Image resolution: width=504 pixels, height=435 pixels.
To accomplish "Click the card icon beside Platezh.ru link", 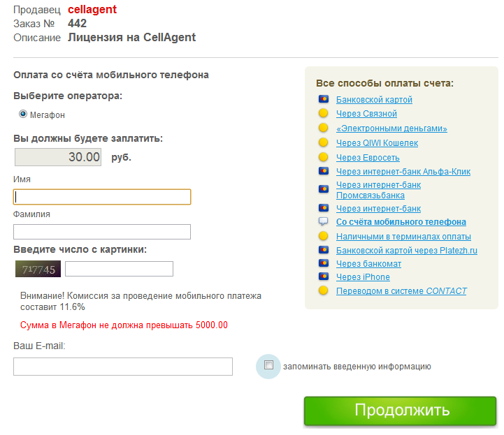I will coord(324,249).
